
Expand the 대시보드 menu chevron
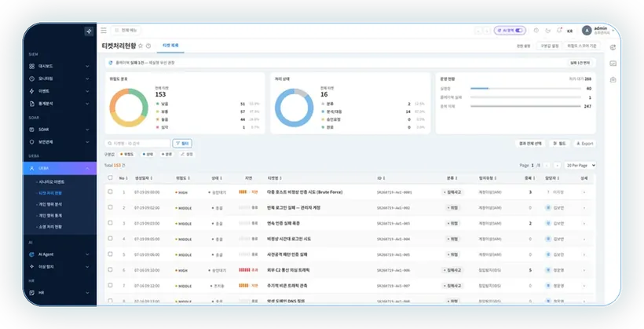tap(87, 66)
